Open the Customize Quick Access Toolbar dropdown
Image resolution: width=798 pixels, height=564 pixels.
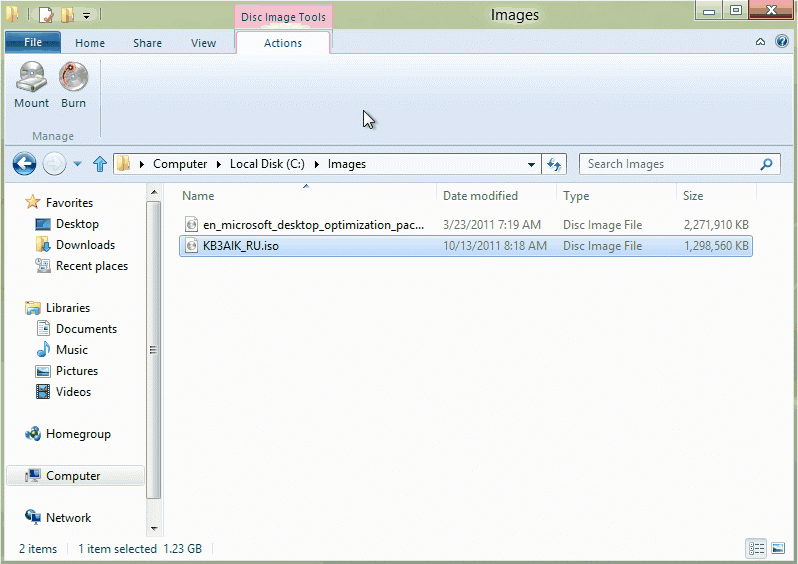87,16
